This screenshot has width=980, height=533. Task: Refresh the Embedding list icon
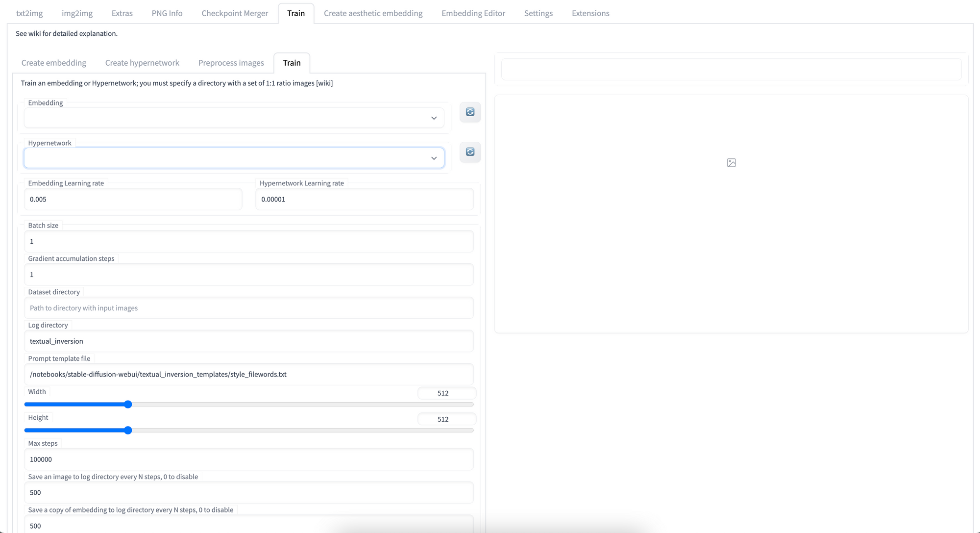pos(470,112)
